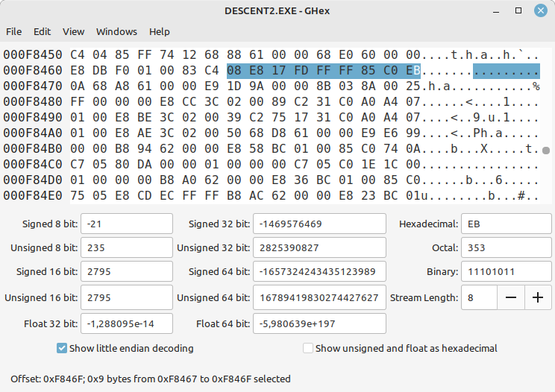The image size is (555, 392).
Task: Close the GHex window
Action: (x=541, y=10)
